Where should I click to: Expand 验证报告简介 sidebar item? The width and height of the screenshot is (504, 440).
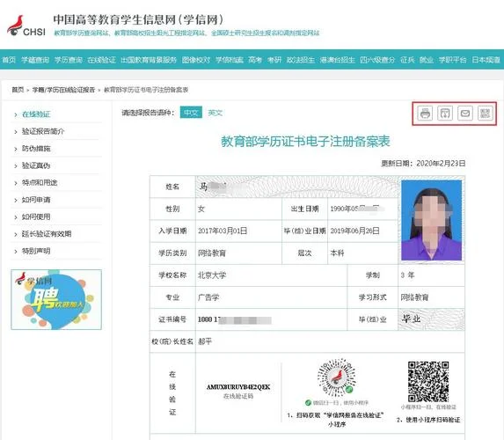tap(43, 131)
